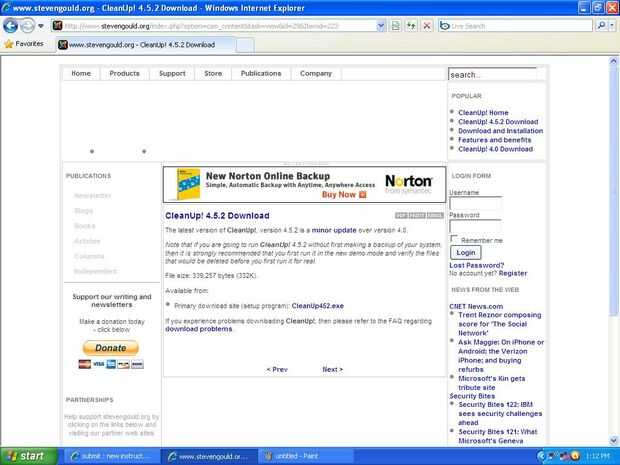Screen dimensions: 620x465
Task: Click the E-mail icon beside article title
Action: point(435,215)
